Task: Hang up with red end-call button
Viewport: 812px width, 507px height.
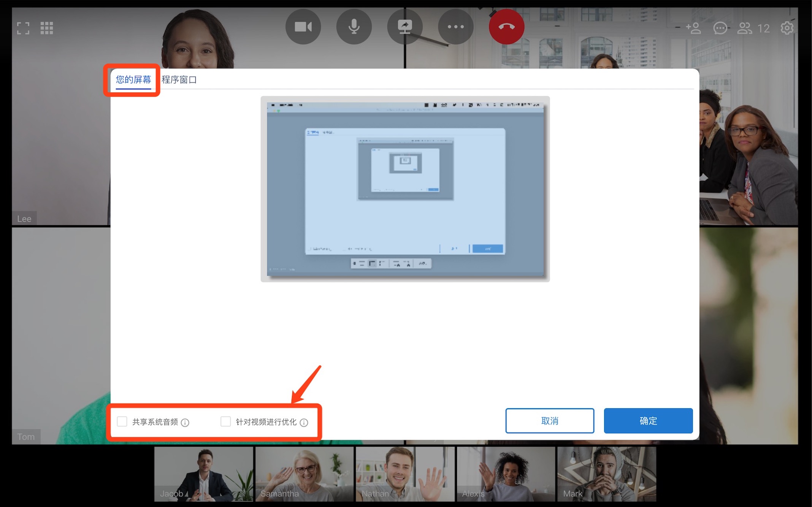Action: 506,27
